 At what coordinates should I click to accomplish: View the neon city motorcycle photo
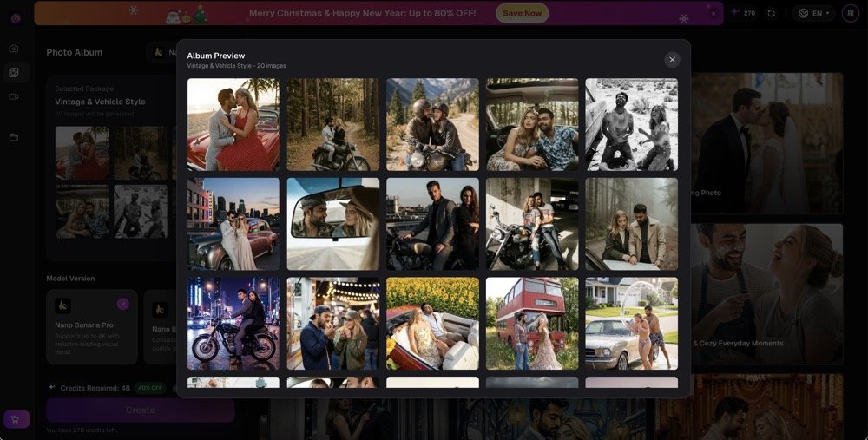[x=233, y=324]
